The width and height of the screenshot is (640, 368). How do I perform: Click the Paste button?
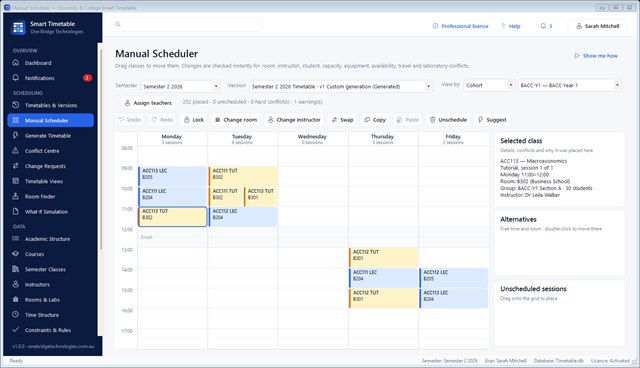pyautogui.click(x=408, y=120)
